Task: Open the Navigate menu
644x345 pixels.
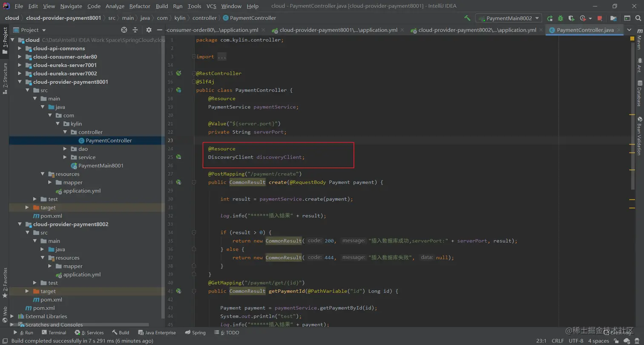Action: [71, 6]
